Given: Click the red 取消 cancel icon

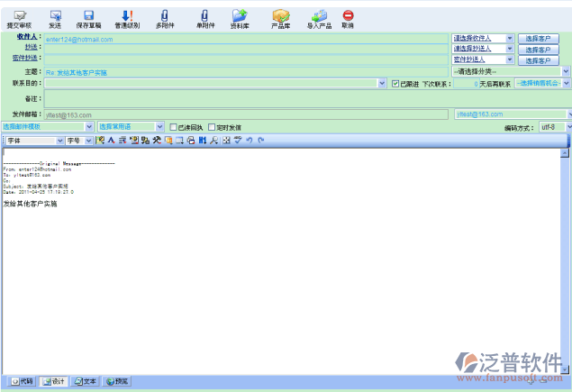Looking at the screenshot, I should tap(348, 16).
